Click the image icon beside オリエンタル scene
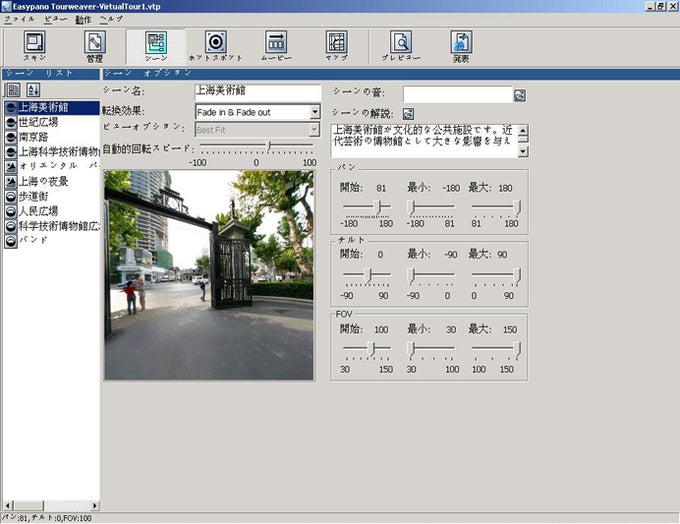The width and height of the screenshot is (680, 524). 11,167
